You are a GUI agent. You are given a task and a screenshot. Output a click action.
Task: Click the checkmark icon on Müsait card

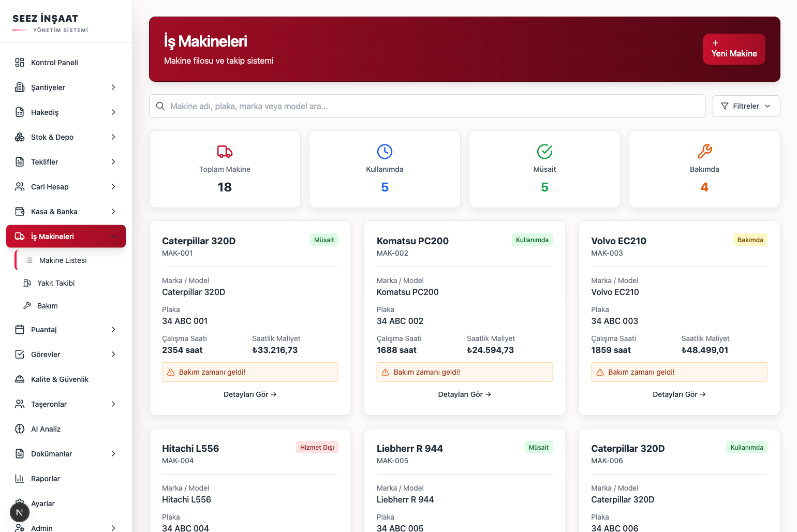point(544,151)
